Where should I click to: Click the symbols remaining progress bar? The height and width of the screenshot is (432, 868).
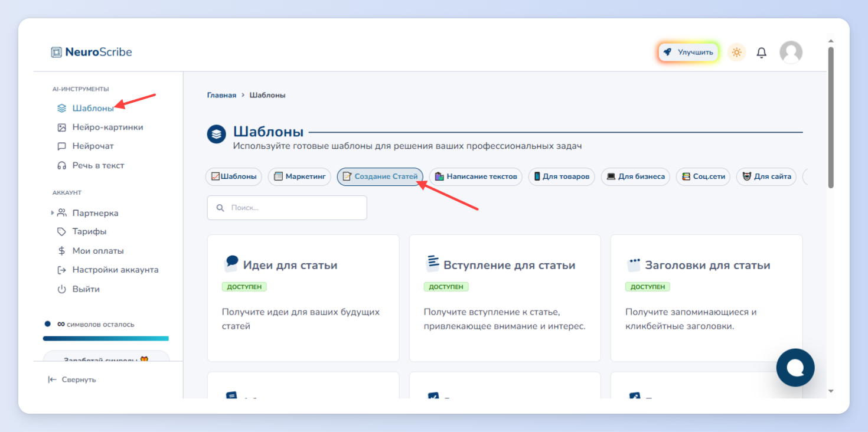pyautogui.click(x=106, y=339)
